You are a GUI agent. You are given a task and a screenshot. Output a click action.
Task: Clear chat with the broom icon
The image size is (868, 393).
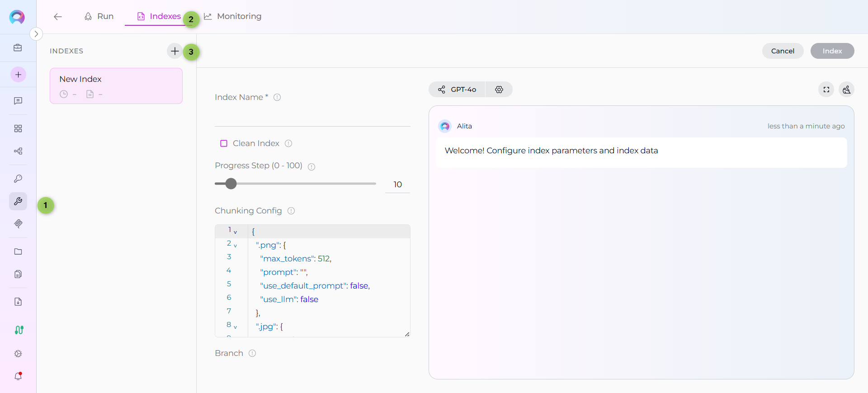coord(846,90)
